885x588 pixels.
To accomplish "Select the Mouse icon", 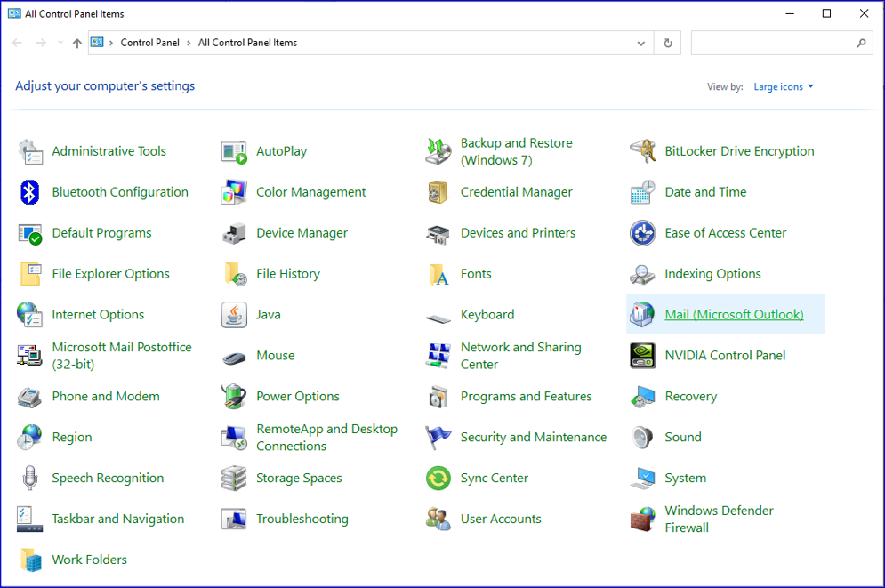I will click(234, 355).
